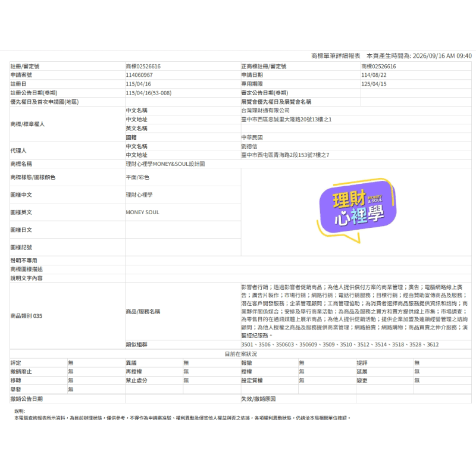Click the 無 value beside 評定

click(x=71, y=363)
